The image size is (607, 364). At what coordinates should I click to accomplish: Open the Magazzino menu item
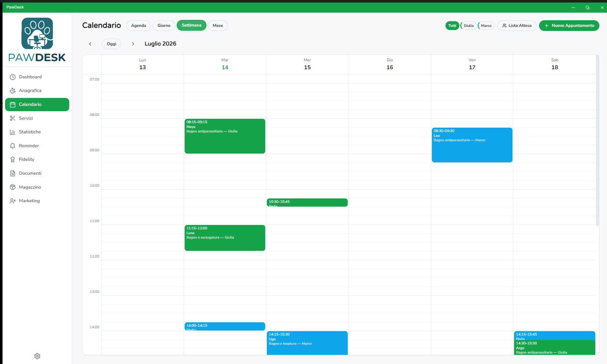37,187
